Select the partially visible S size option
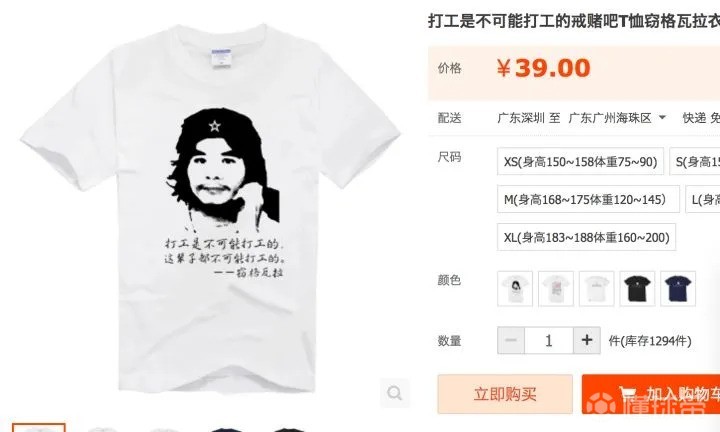This screenshot has width=720, height=432. (x=695, y=161)
